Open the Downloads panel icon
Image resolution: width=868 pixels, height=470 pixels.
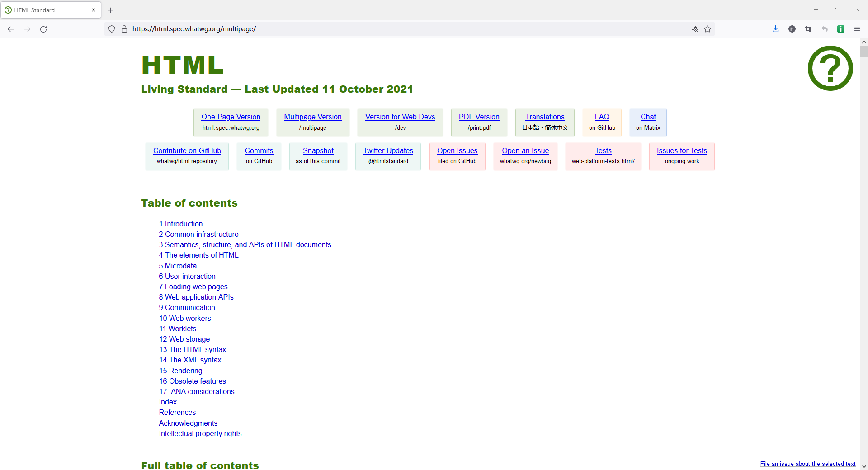click(775, 29)
